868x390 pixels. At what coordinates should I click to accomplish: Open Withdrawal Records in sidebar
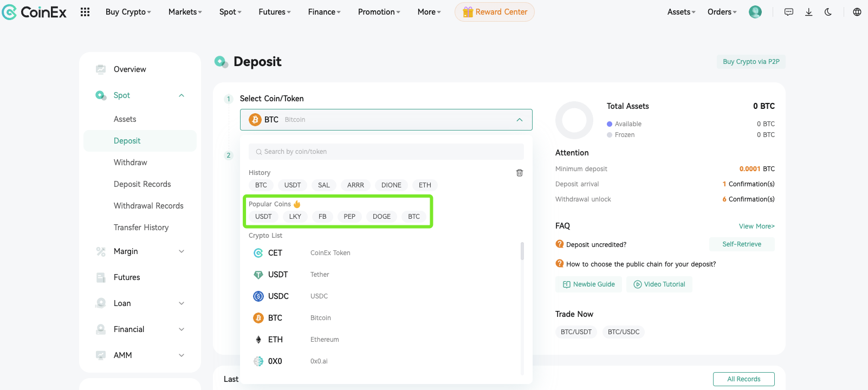click(x=148, y=206)
